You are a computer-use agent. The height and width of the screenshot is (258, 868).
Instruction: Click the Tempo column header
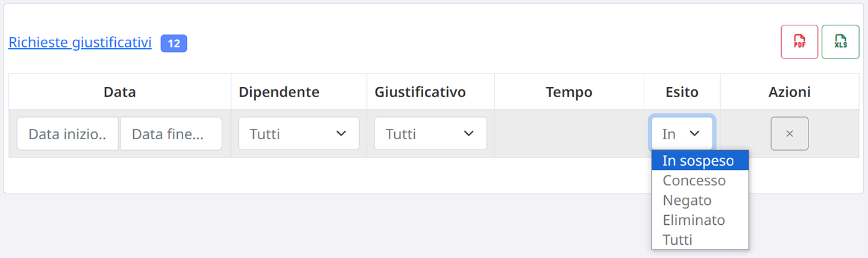point(569,92)
